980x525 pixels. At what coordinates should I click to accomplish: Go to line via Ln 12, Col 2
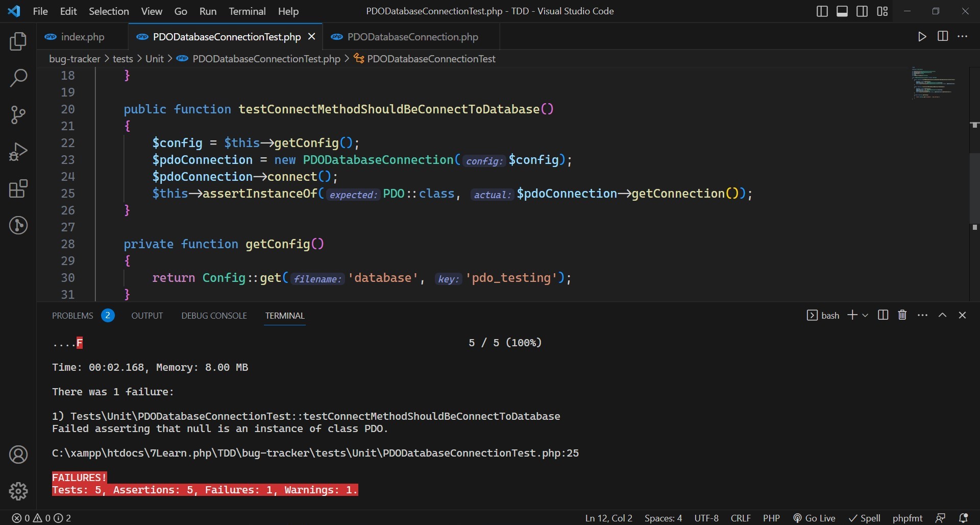click(608, 518)
